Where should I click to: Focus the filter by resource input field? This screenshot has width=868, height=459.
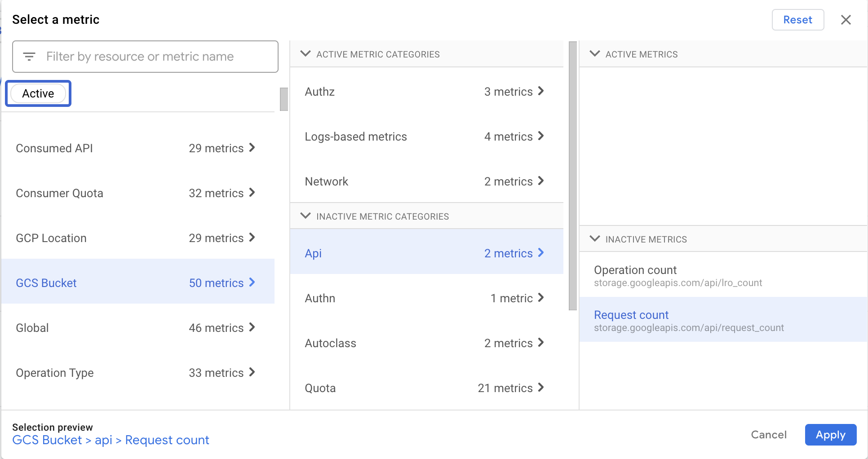145,57
